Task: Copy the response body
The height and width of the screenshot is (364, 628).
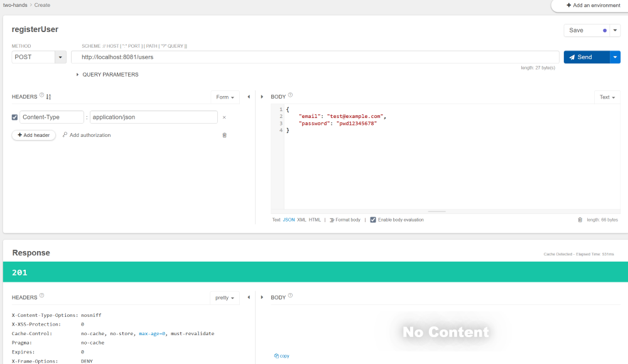Action: click(x=281, y=356)
